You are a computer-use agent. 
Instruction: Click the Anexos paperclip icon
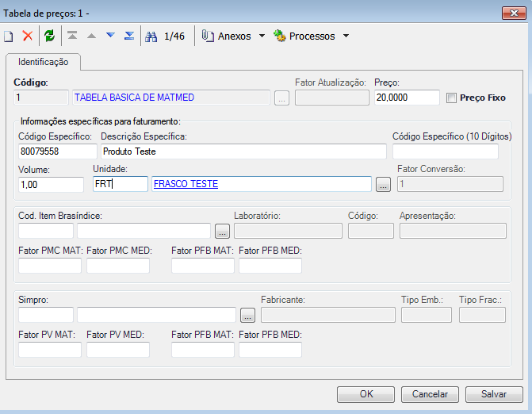click(208, 36)
